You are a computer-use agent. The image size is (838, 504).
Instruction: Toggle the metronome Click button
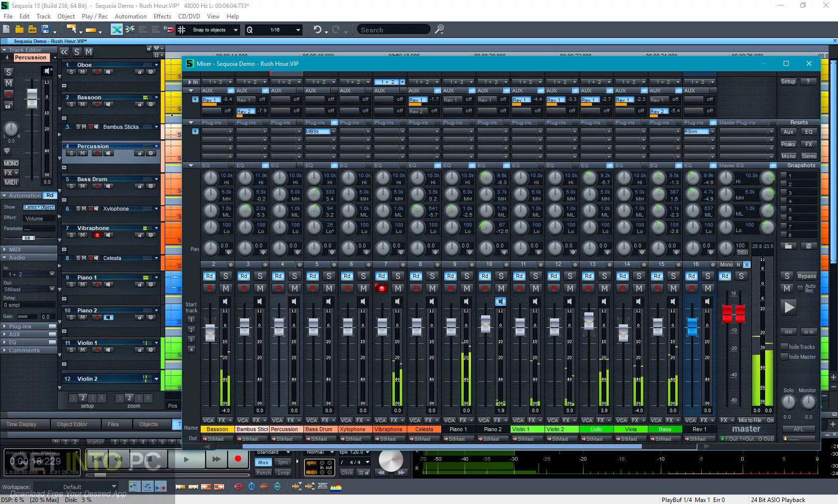[x=347, y=473]
